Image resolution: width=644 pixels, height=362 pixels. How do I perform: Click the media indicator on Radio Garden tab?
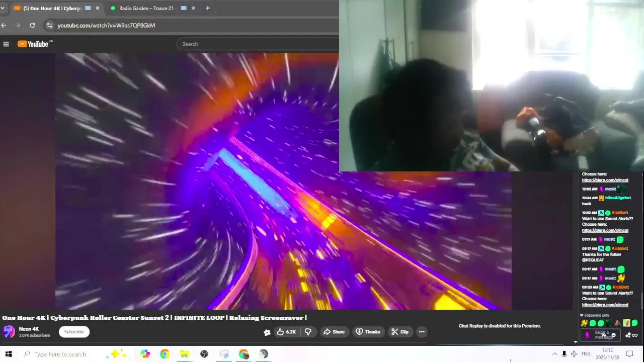tap(184, 8)
